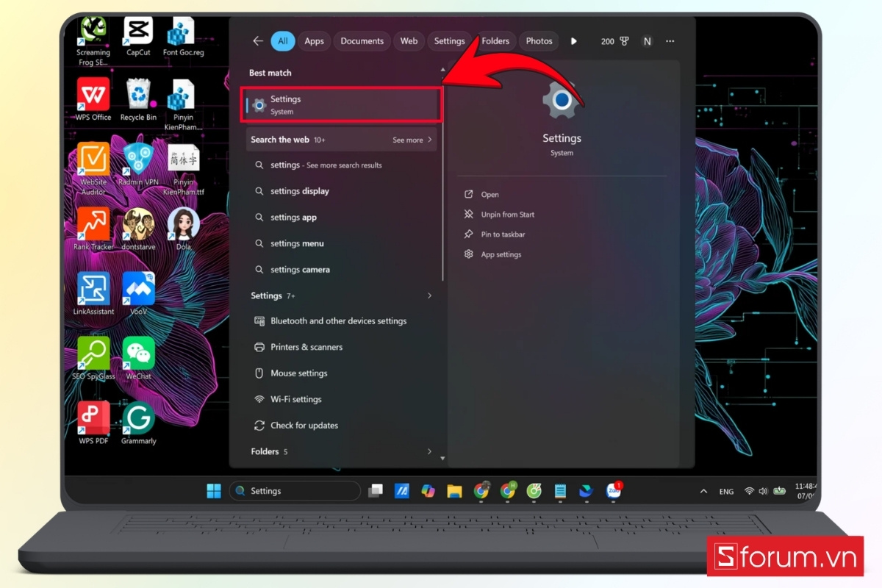Open the rewards points 200 trophy
The height and width of the screenshot is (588, 882).
tap(615, 41)
